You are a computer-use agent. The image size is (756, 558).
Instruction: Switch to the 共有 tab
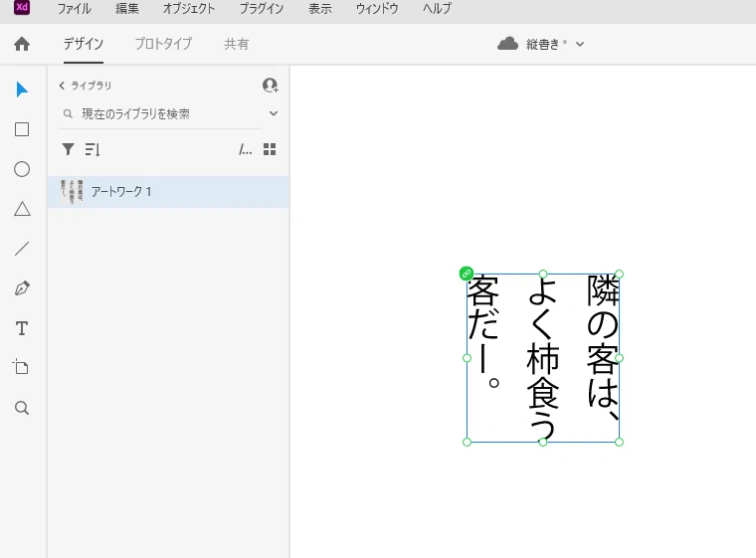[x=237, y=44]
